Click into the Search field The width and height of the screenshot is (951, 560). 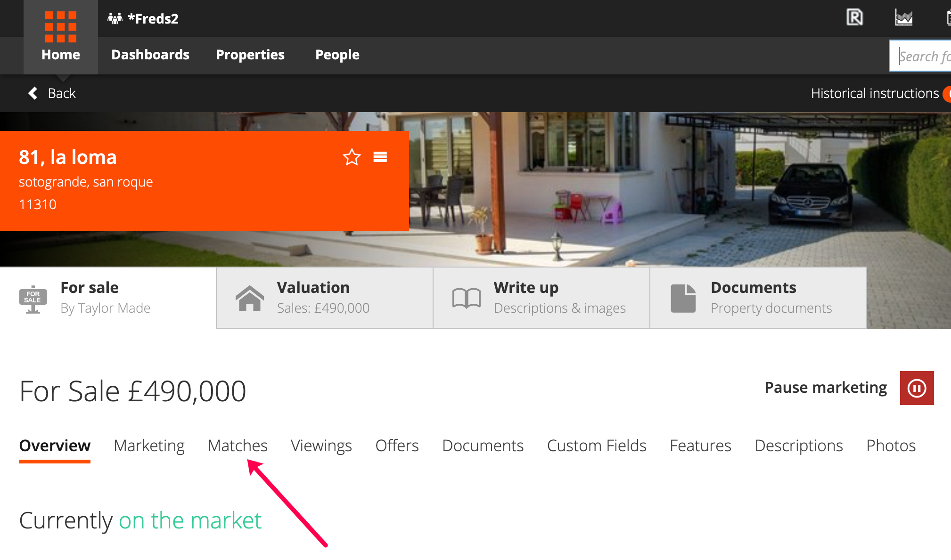(x=920, y=56)
